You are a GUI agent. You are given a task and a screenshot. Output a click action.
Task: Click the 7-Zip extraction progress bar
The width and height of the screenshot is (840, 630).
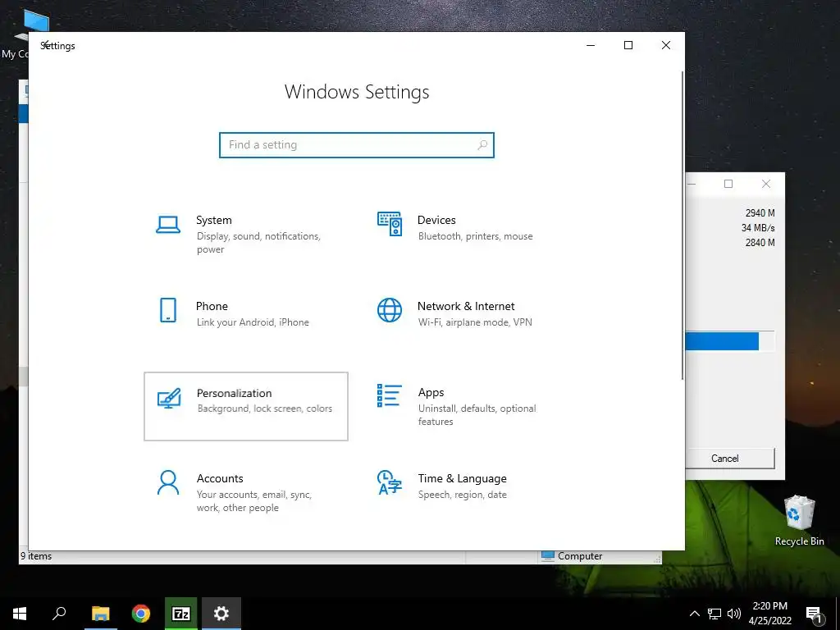click(x=729, y=341)
